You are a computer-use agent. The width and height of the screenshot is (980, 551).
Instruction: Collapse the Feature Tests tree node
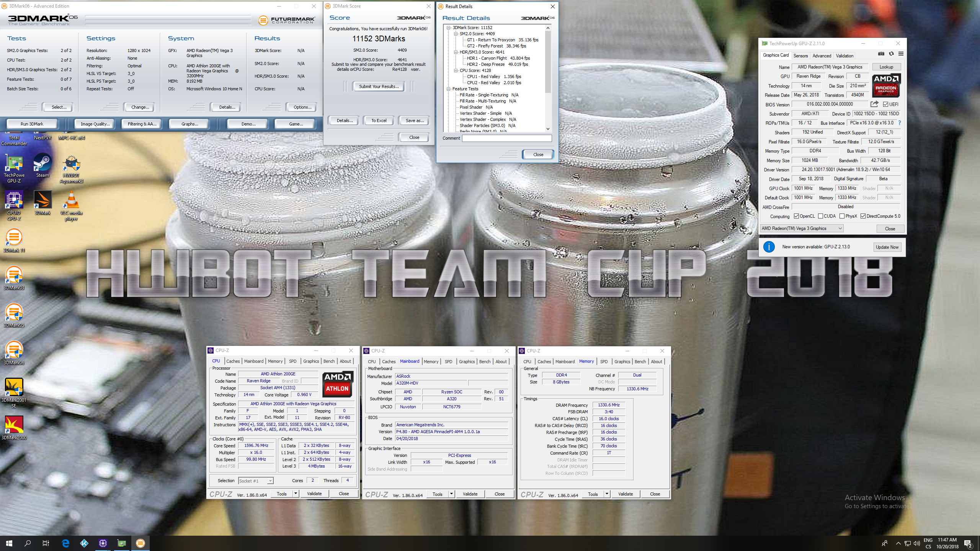449,89
